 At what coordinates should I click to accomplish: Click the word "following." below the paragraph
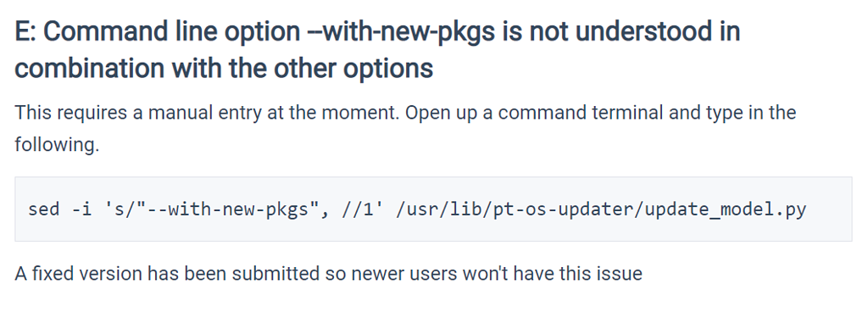(57, 145)
